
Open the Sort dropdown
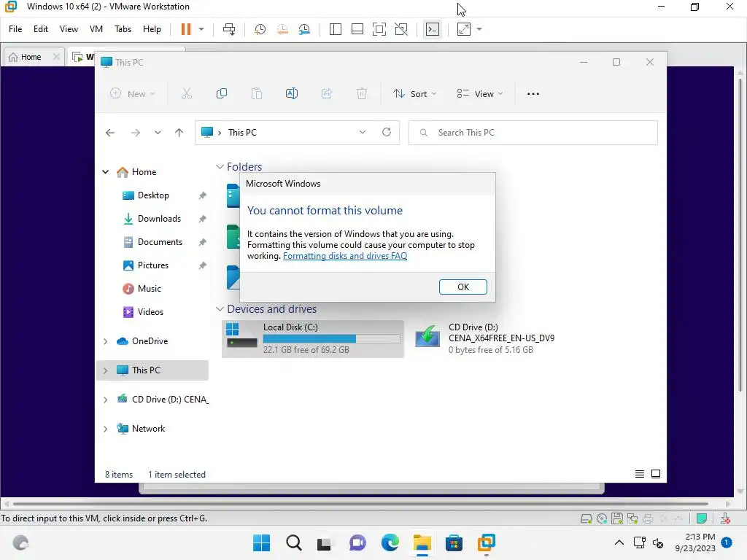(414, 94)
